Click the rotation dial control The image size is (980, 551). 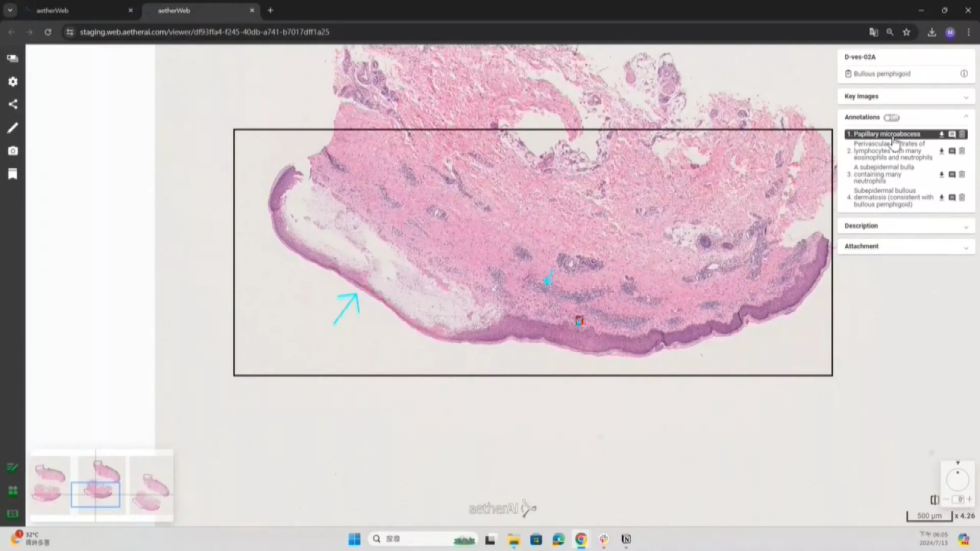tap(958, 480)
